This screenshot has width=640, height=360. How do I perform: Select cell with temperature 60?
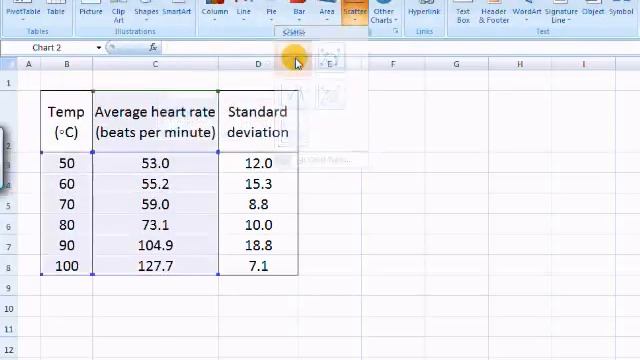point(67,184)
